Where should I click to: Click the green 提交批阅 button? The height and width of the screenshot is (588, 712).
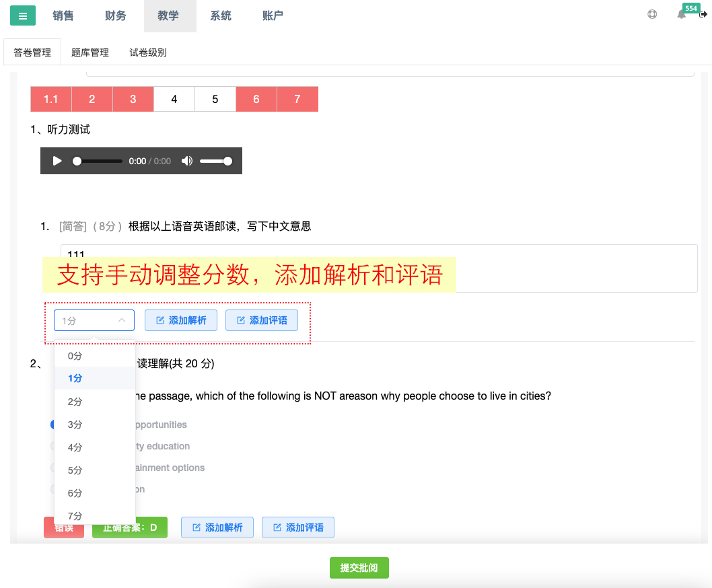coord(359,568)
